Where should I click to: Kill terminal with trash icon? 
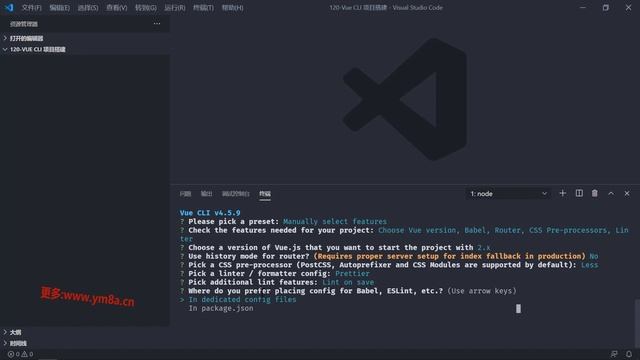pyautogui.click(x=595, y=193)
